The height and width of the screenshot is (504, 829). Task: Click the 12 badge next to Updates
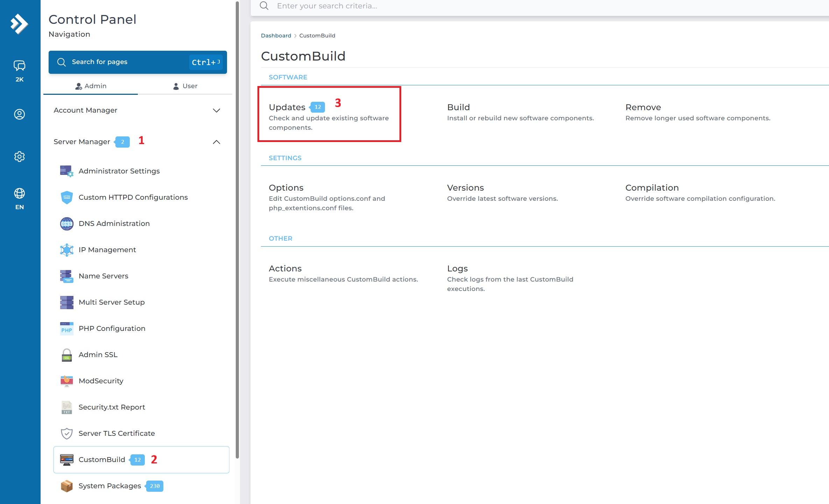click(317, 107)
